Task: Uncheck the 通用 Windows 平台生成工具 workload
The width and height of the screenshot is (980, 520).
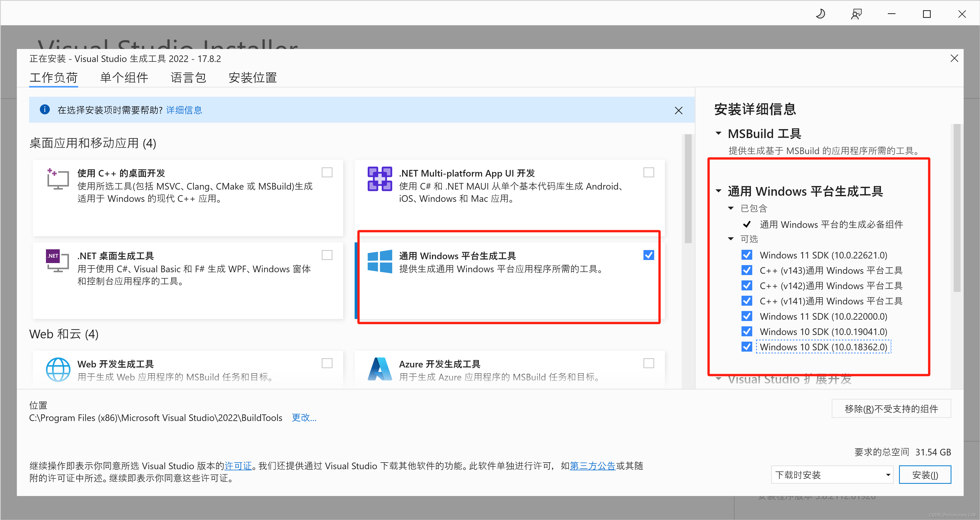Action: [649, 255]
